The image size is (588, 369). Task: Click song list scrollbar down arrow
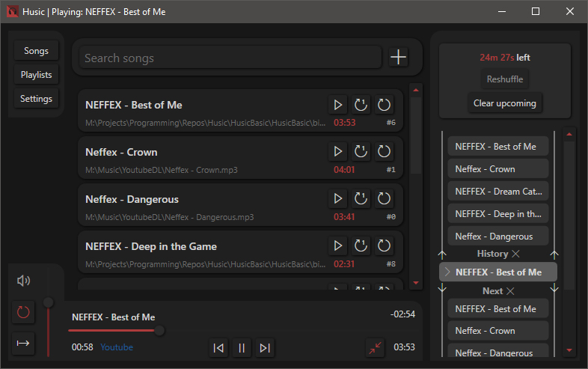pyautogui.click(x=415, y=283)
